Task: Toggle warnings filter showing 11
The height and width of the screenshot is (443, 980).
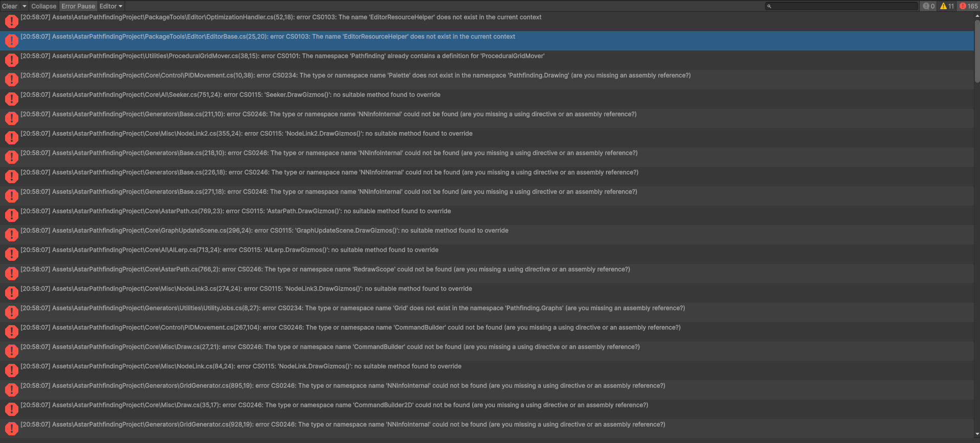Action: click(947, 6)
